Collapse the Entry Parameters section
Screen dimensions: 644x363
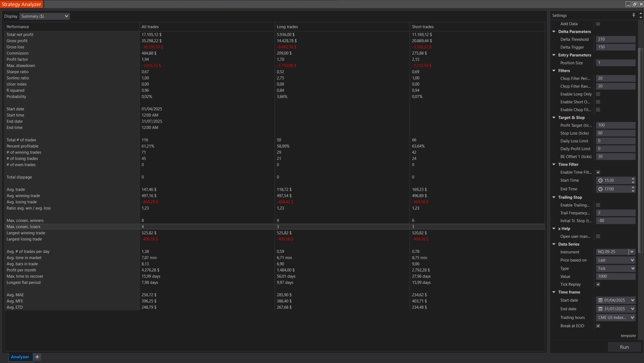coord(554,55)
